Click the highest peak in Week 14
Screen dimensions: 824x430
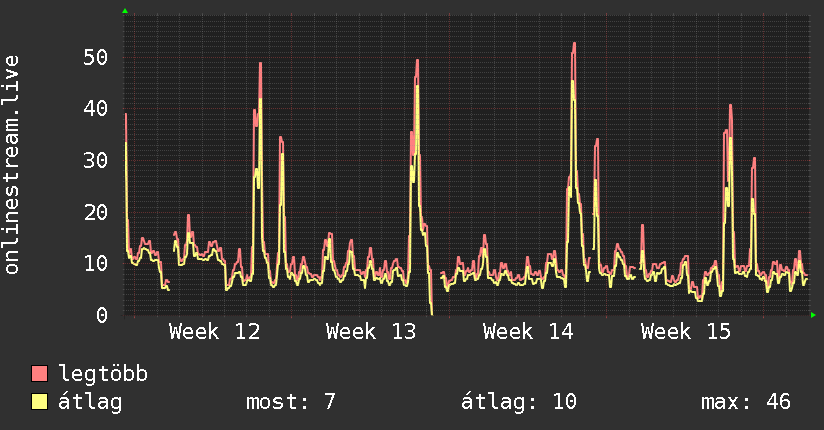574,45
